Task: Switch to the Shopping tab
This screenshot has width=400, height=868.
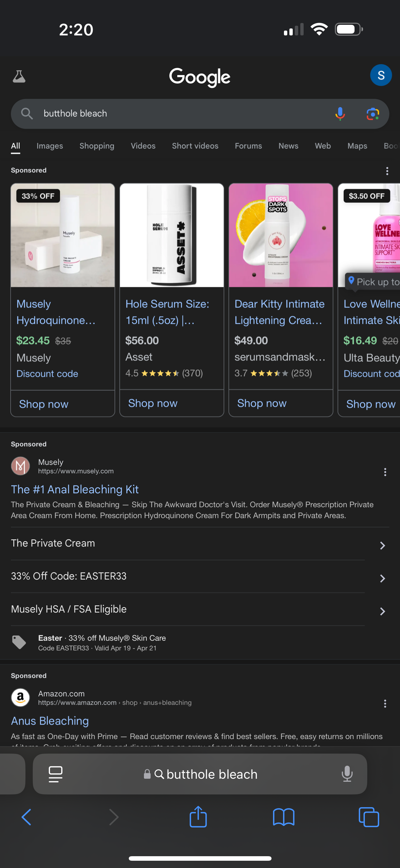Action: click(x=97, y=146)
